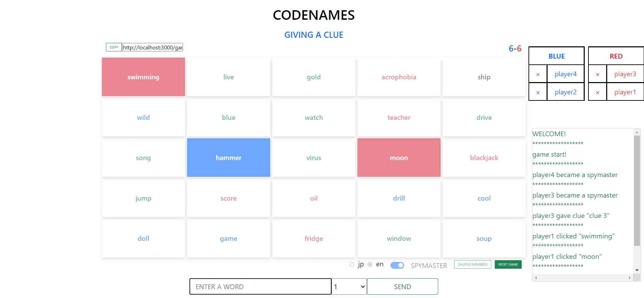Click the 'live' word card
644x298 pixels.
click(x=229, y=77)
